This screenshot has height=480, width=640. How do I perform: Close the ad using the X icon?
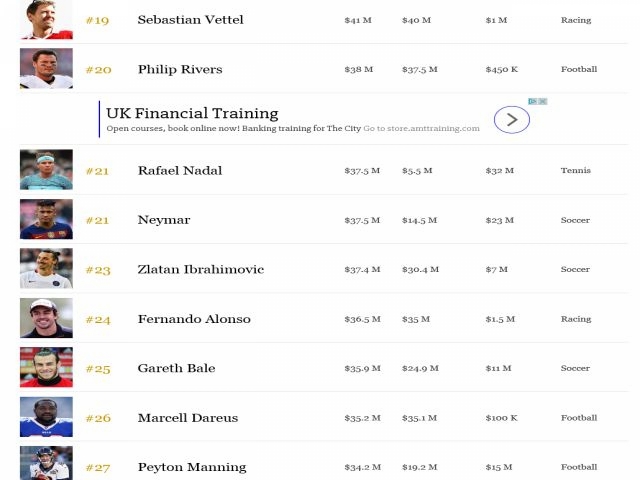(543, 101)
